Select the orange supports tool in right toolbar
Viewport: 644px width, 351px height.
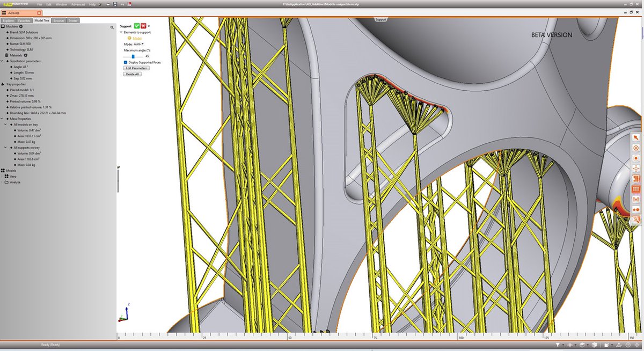tap(635, 189)
